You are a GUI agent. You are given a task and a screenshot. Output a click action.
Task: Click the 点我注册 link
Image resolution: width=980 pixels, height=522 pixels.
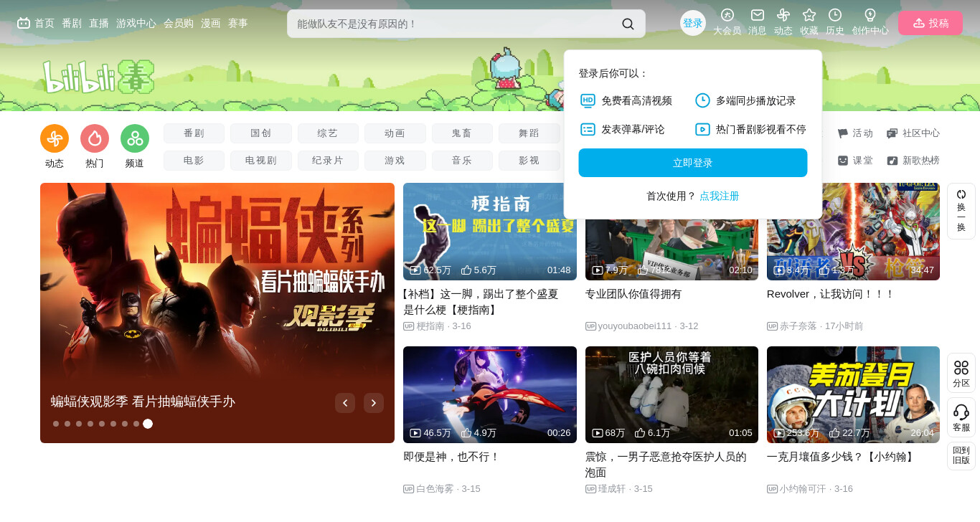(720, 196)
